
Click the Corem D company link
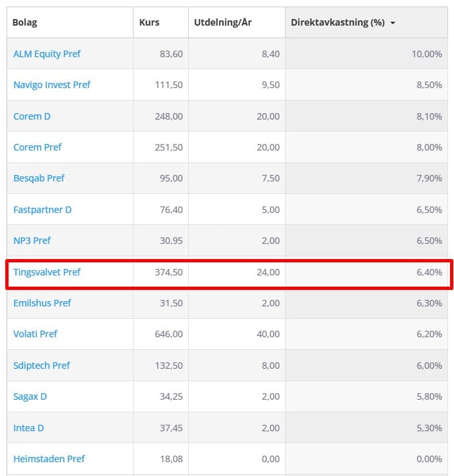(x=32, y=116)
